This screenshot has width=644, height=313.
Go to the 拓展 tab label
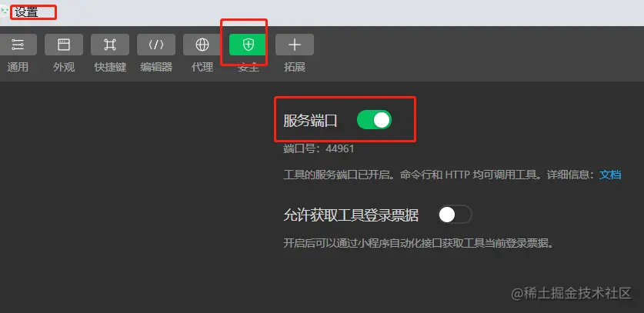[x=295, y=67]
